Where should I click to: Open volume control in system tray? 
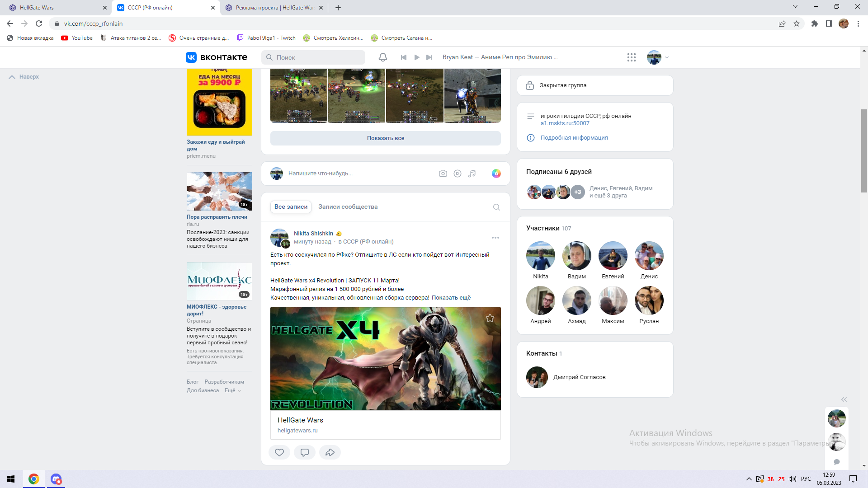[793, 479]
